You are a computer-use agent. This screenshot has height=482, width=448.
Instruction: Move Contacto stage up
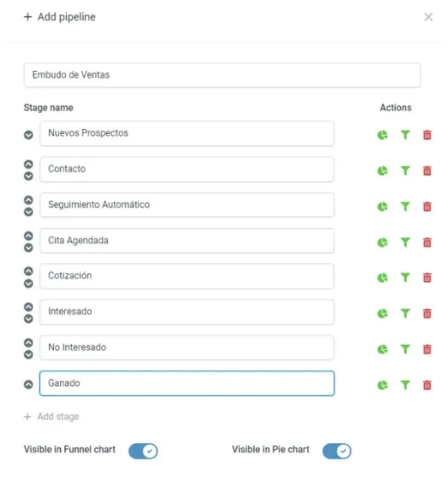click(28, 165)
